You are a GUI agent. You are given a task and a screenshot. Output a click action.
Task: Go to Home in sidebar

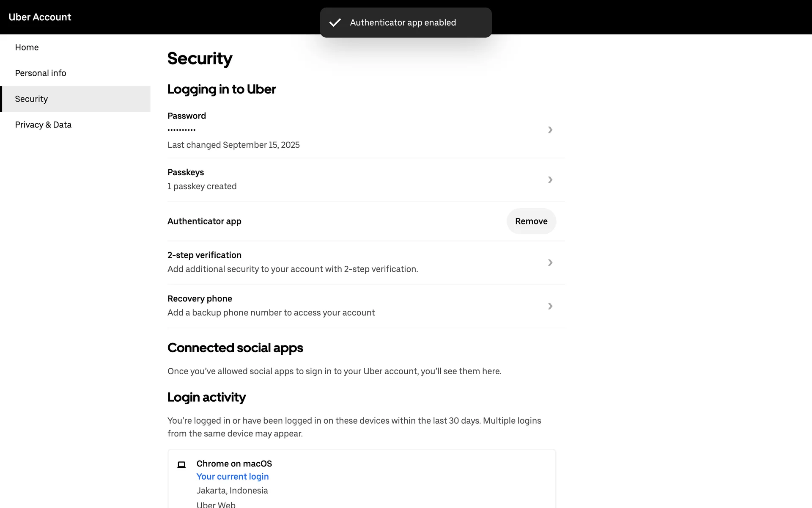click(27, 47)
